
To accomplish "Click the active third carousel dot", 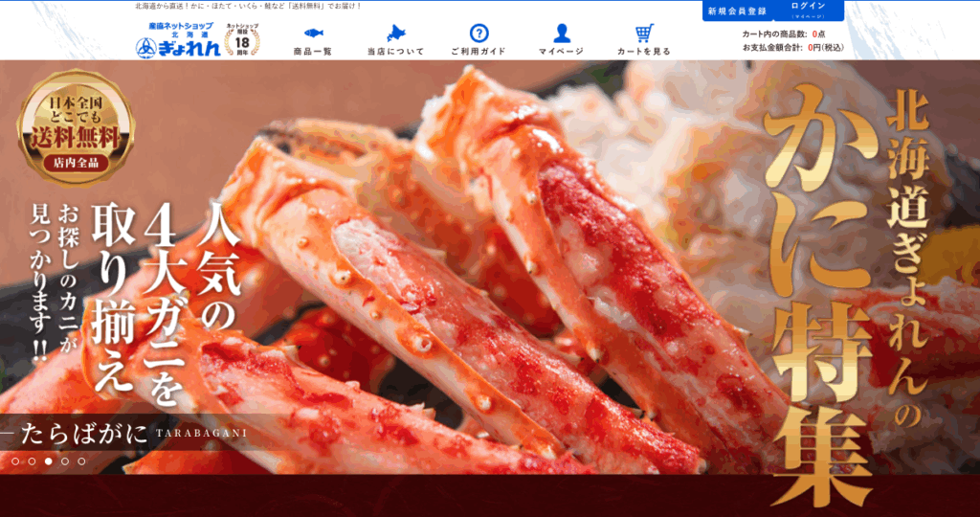I will coord(48,461).
